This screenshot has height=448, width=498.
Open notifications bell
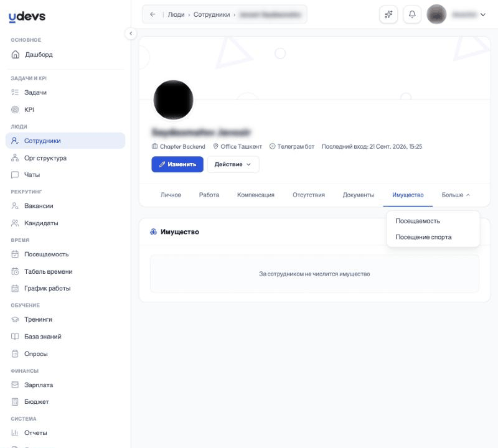coord(412,14)
